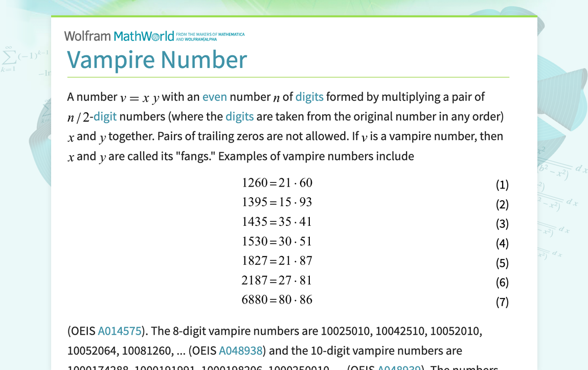This screenshot has height=370, width=588.
Task: Click the number 10042510 in the text
Action: [x=401, y=331]
